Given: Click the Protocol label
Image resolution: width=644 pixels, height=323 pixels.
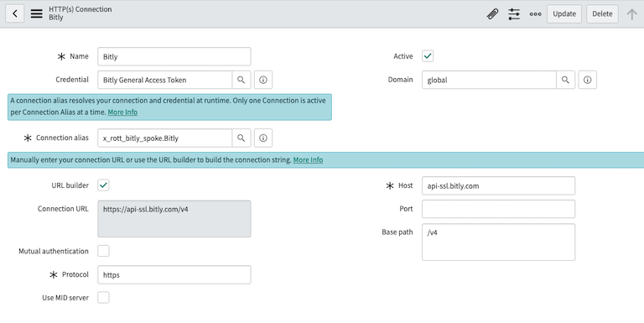Looking at the screenshot, I should (75, 274).
